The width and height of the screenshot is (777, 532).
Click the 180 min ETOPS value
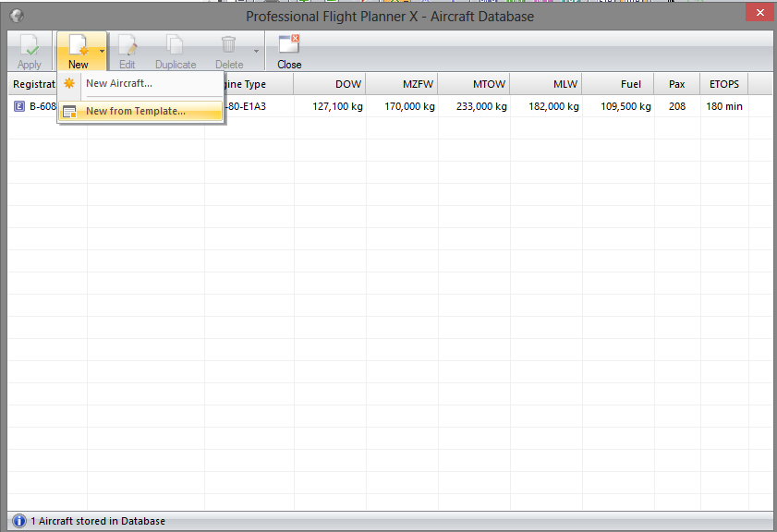coord(724,106)
